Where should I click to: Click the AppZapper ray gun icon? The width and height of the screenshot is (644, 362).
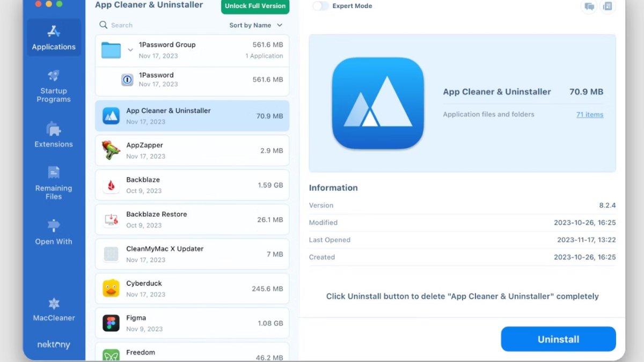[111, 151]
